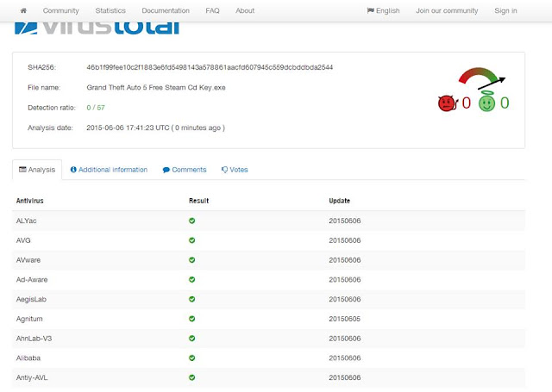Click Join our community link
Screen dimensions: 552x392
pyautogui.click(x=447, y=10)
